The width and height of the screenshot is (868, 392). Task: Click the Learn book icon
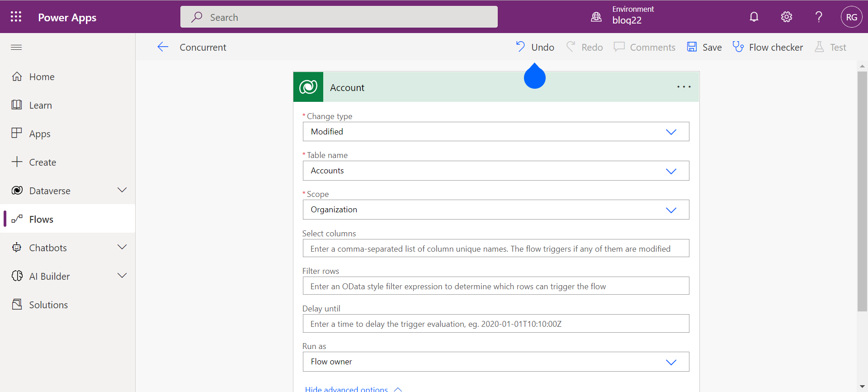click(17, 105)
